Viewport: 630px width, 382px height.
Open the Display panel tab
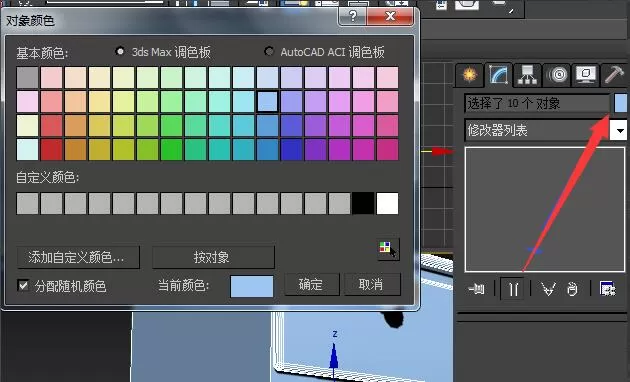point(585,75)
